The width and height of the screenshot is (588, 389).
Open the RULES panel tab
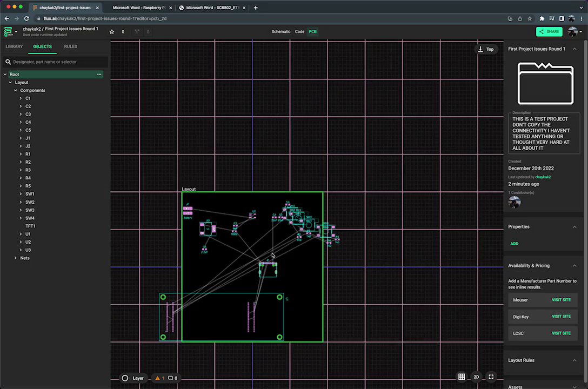(x=70, y=46)
